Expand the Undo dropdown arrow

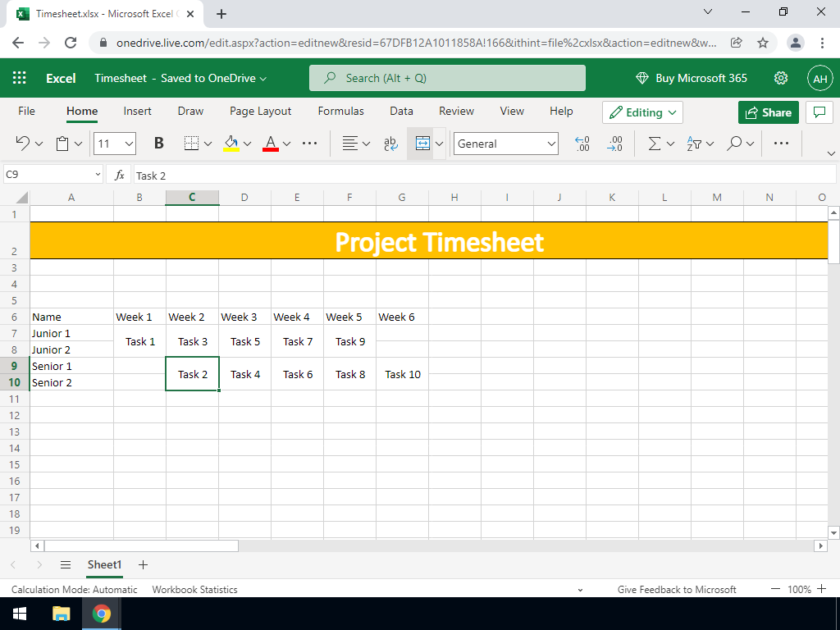(39, 144)
